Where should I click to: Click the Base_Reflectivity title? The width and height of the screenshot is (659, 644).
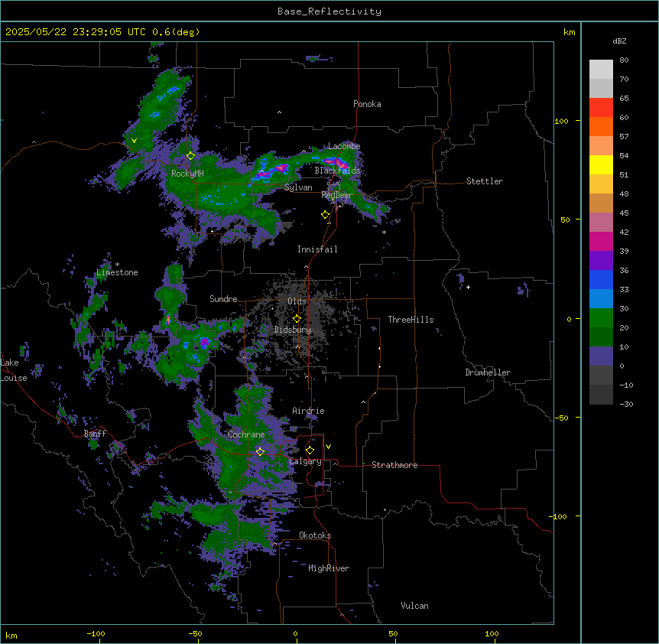coord(329,11)
